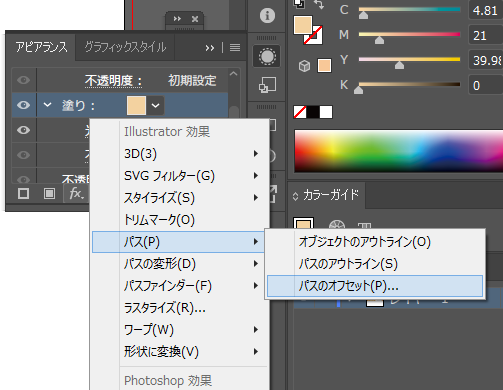
Task: Open the Appearance panel dock icon
Action: (x=267, y=57)
